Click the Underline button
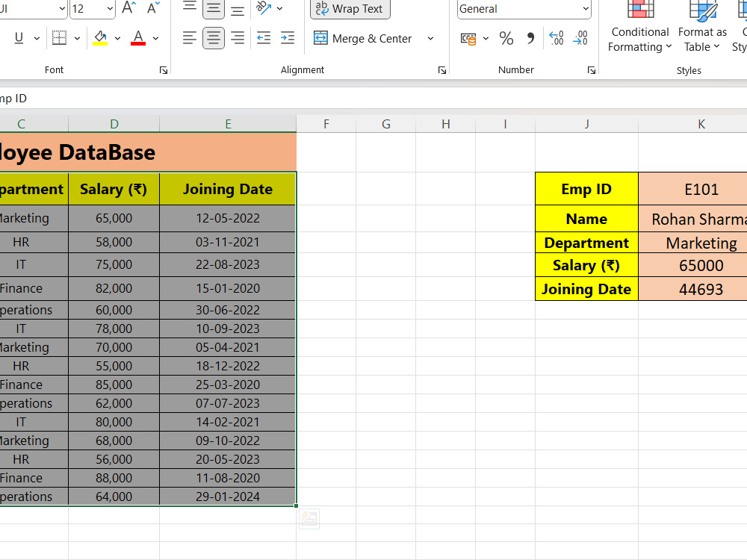 [x=19, y=38]
